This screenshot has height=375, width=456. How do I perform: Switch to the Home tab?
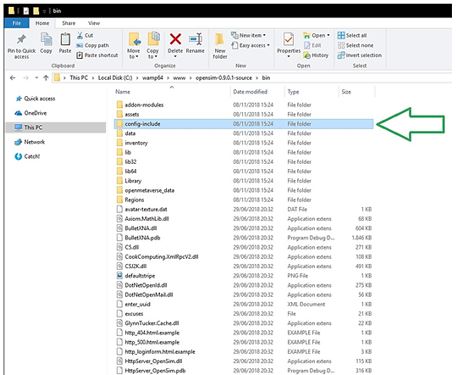[42, 23]
